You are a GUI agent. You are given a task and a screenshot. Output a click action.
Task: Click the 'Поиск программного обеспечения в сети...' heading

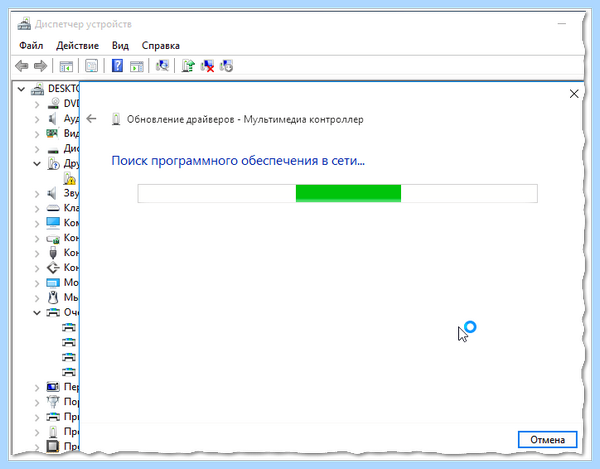click(x=238, y=160)
